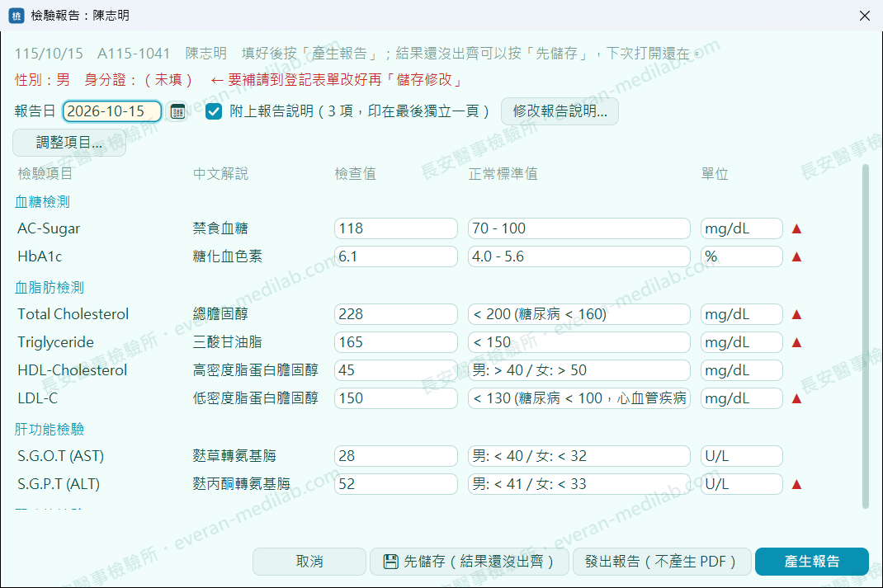Click the 血脂肪檢測 section heading
Screen dimensions: 883x588
coord(49,288)
